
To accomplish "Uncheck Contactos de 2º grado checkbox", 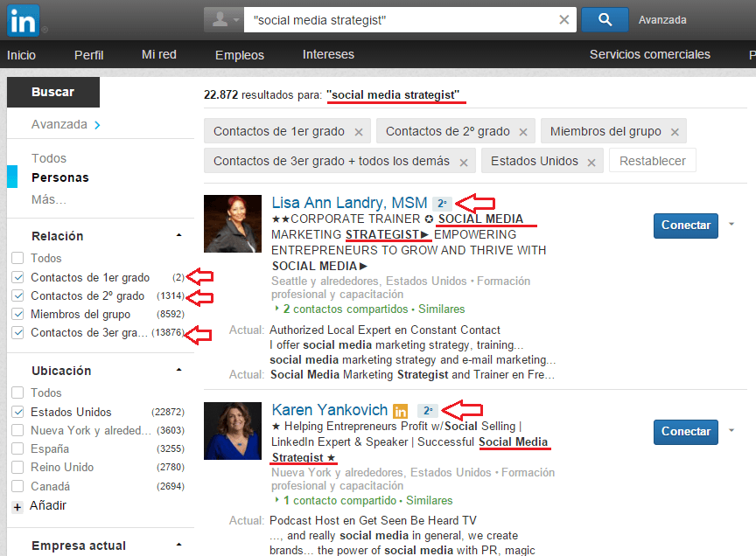I will pyautogui.click(x=17, y=295).
